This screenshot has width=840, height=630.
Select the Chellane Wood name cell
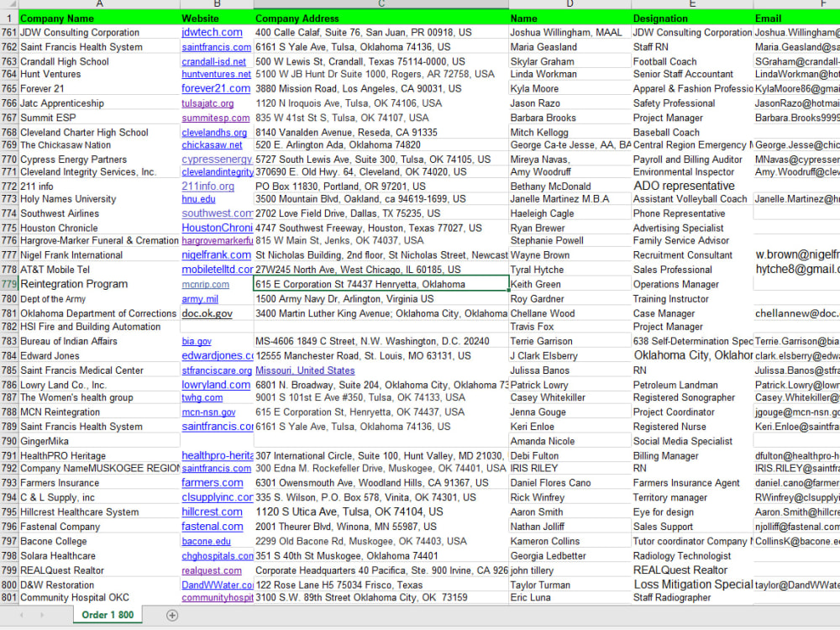point(570,313)
